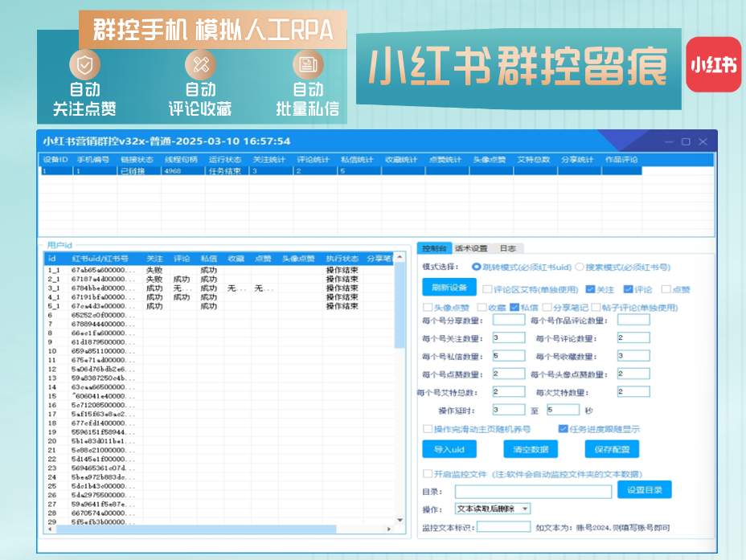The height and width of the screenshot is (560, 746).
Task: Click the user list horizontal scrollbar thumb
Action: [196, 529]
